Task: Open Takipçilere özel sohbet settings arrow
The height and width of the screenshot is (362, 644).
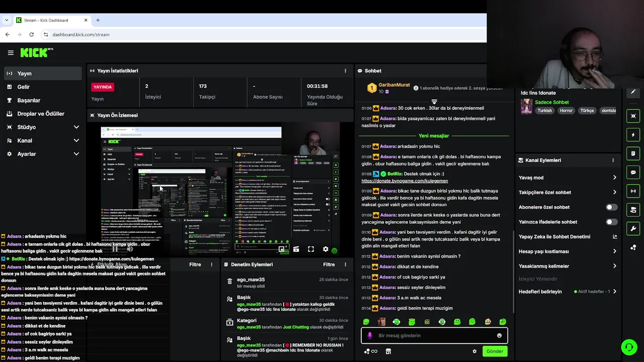Action: 615,192
